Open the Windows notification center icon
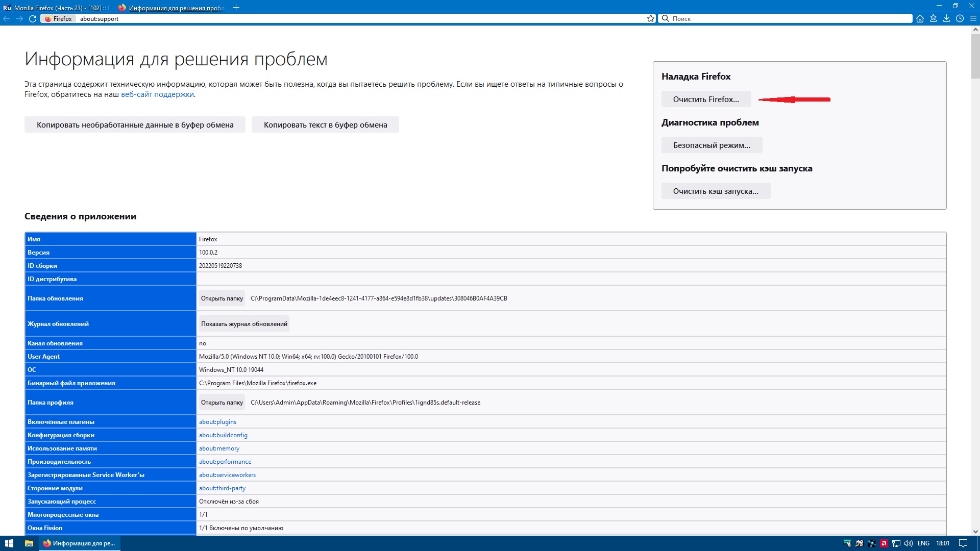The image size is (980, 551). (963, 543)
